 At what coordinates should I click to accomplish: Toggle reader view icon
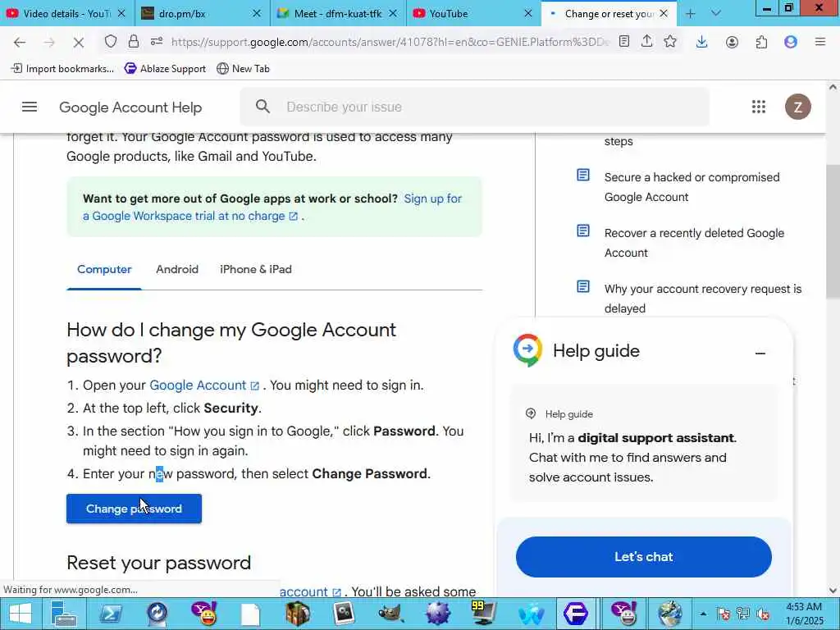(x=624, y=41)
